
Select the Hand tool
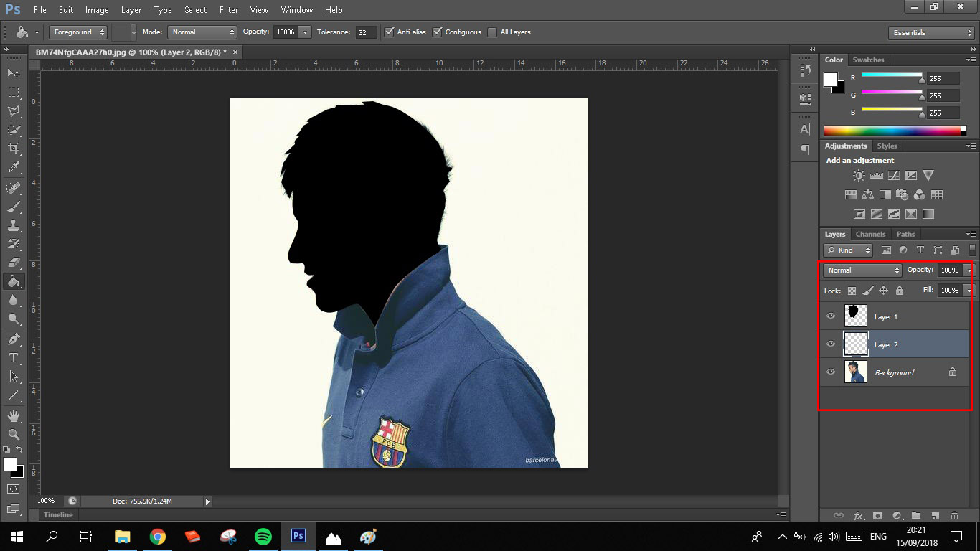pyautogui.click(x=13, y=416)
